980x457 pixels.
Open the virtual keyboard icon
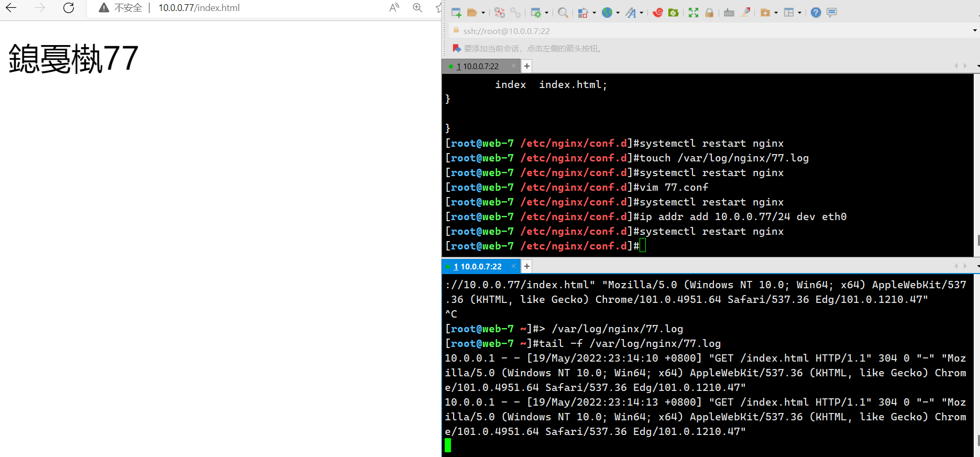(729, 13)
